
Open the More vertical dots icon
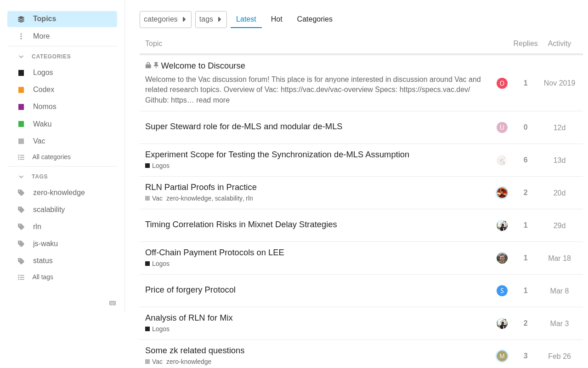[21, 36]
